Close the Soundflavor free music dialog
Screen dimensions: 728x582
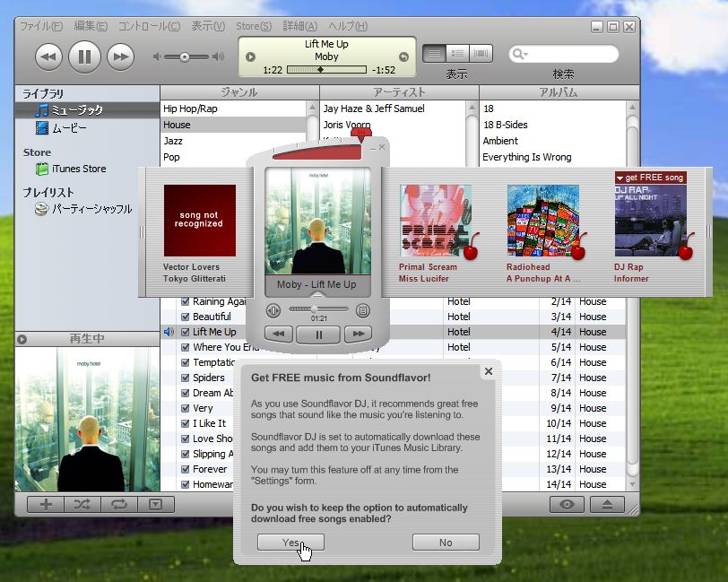pyautogui.click(x=489, y=371)
